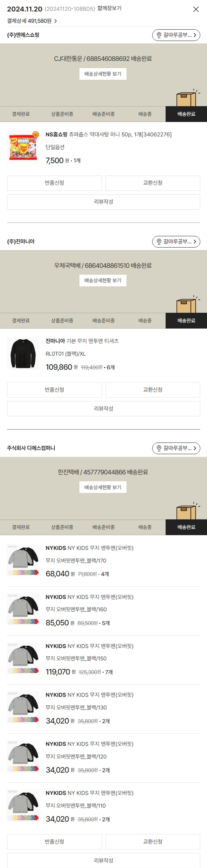Image resolution: width=207 pixels, height=868 pixels.
Task: Click the Chupa Chups candy product thumbnail
Action: pos(23,147)
